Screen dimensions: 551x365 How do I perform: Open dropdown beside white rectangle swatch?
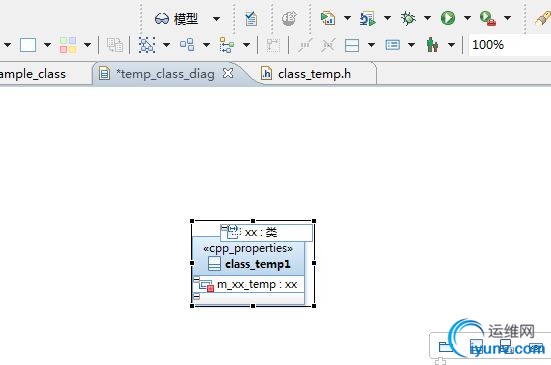[x=47, y=45]
